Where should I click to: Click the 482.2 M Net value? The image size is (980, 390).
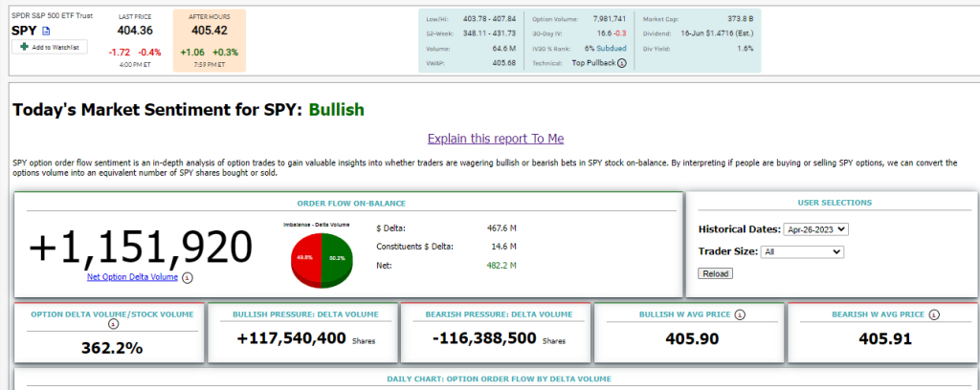coord(501,265)
